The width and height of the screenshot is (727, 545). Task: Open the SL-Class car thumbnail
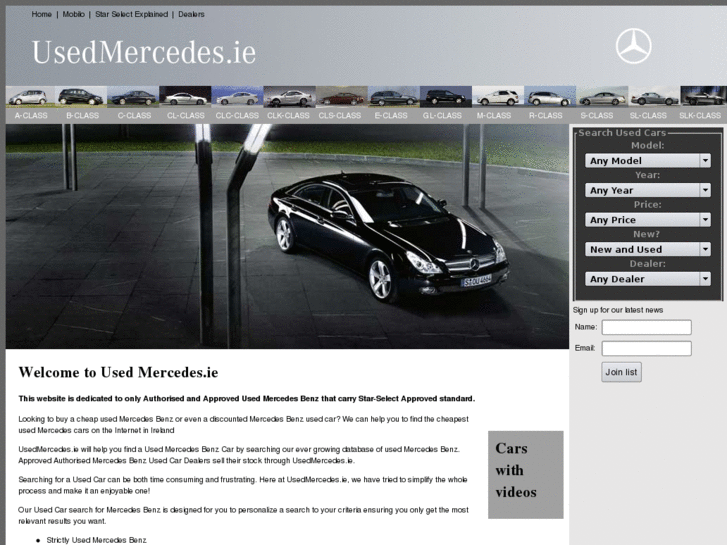(x=655, y=97)
